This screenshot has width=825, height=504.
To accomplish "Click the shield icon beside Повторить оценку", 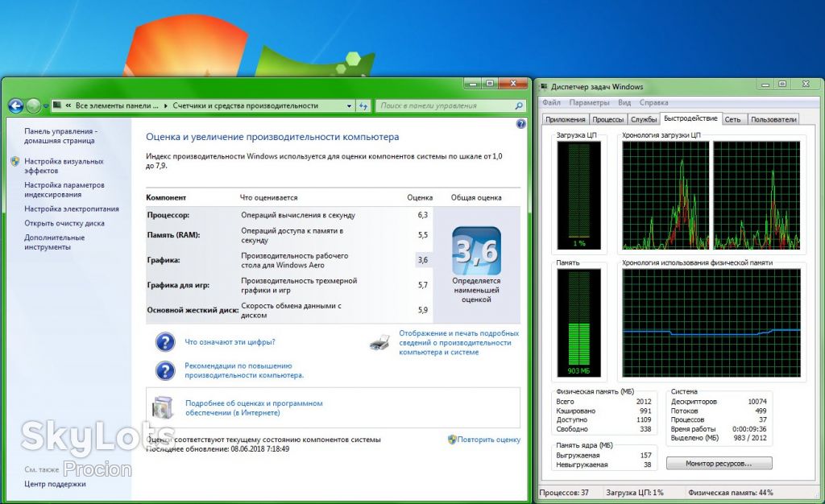I will [x=452, y=440].
